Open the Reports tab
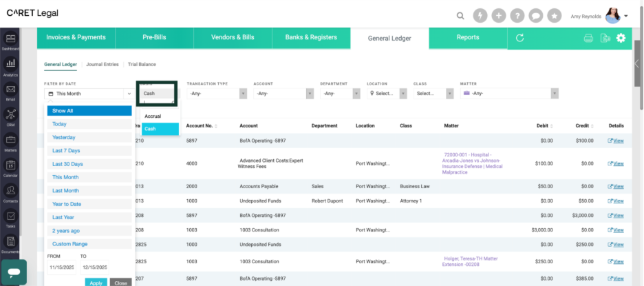This screenshot has width=644, height=286. 468,37
